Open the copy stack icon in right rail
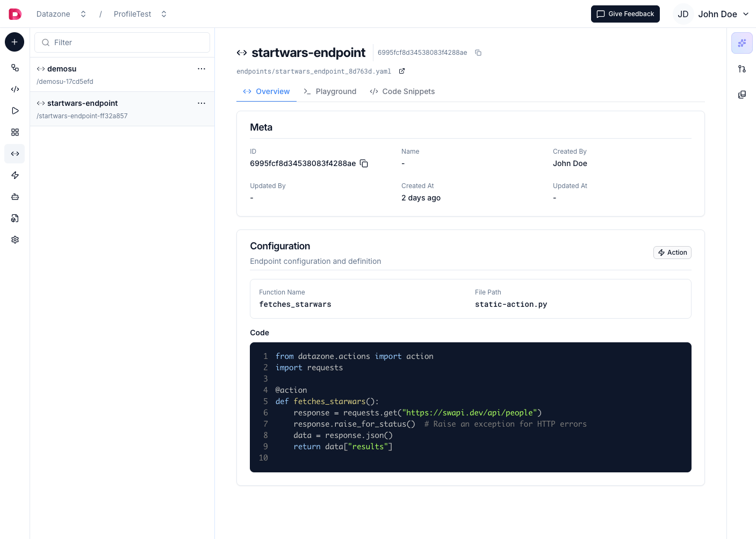This screenshot has width=756, height=539. (x=742, y=95)
